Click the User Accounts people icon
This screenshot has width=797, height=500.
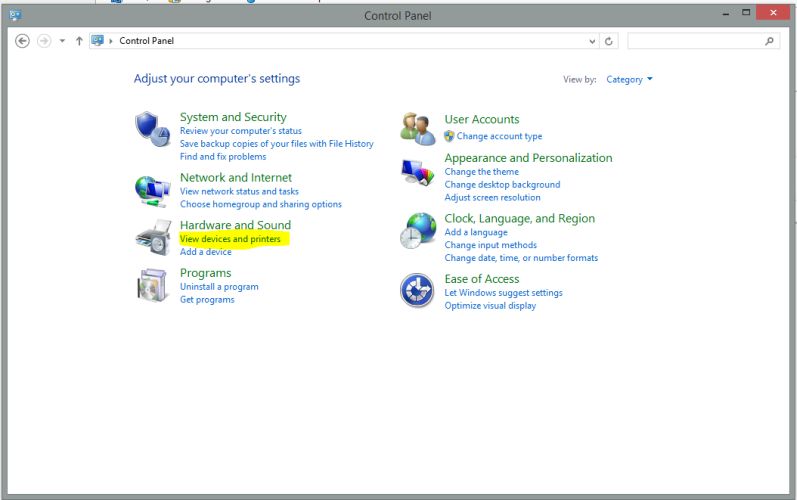coord(417,128)
